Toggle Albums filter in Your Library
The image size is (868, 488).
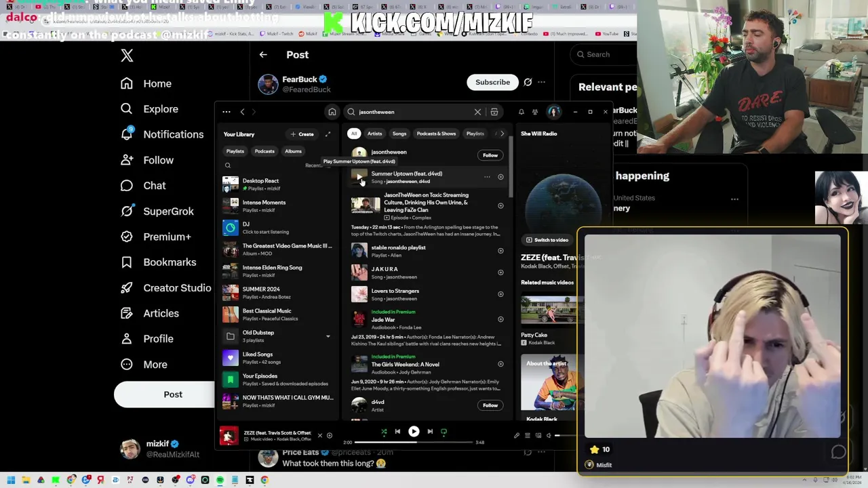293,151
